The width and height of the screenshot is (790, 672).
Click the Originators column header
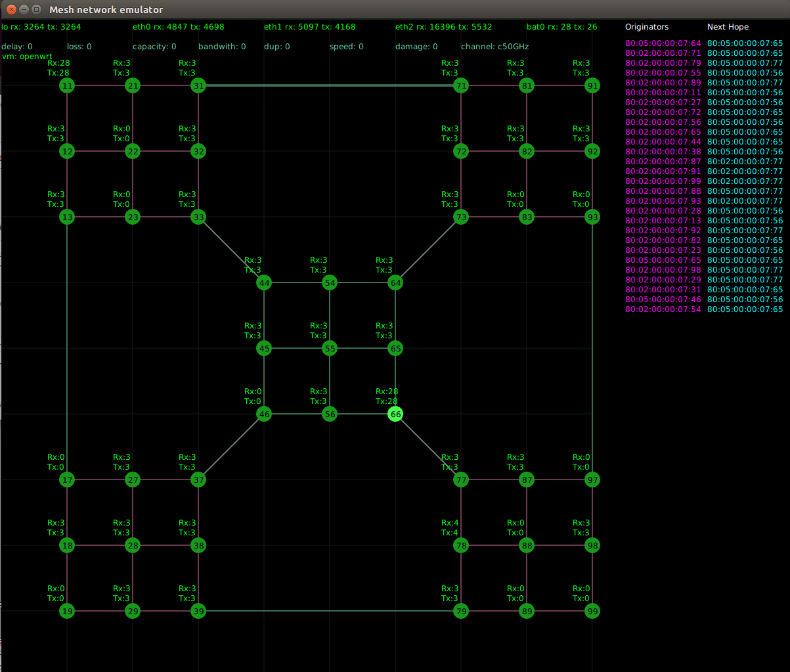(x=646, y=27)
